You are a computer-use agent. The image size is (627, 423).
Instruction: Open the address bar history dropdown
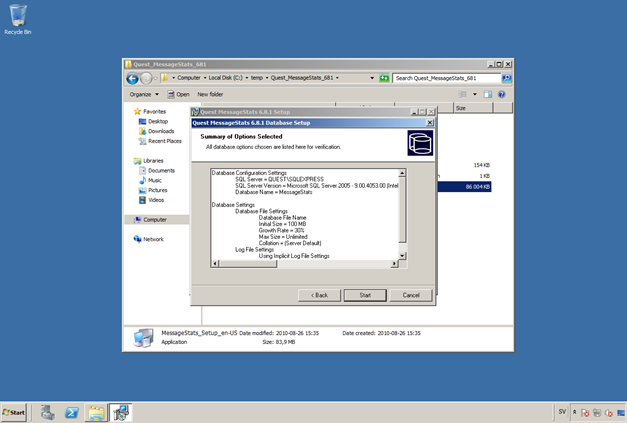tap(372, 78)
